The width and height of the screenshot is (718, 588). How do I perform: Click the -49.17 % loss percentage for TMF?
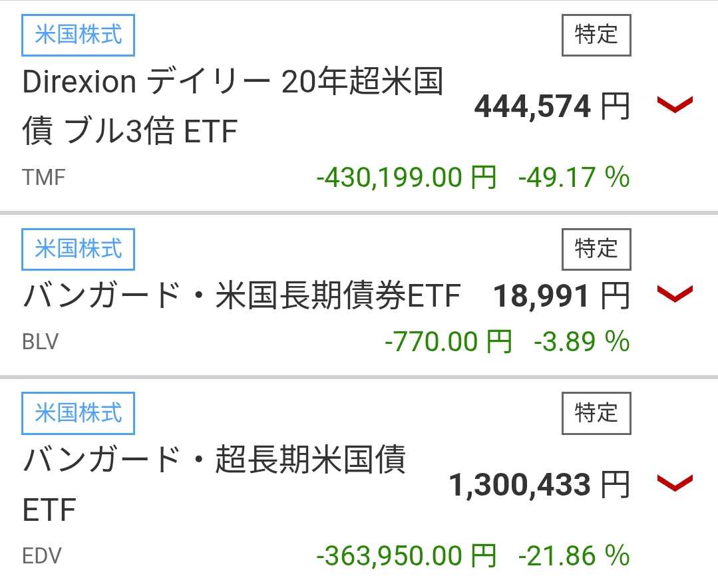pyautogui.click(x=574, y=177)
